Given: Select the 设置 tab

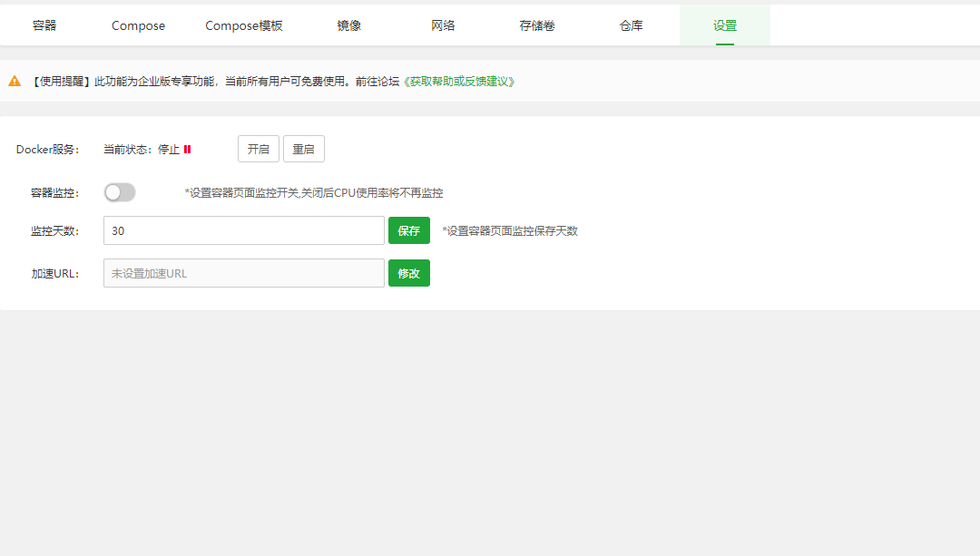Looking at the screenshot, I should 725,25.
